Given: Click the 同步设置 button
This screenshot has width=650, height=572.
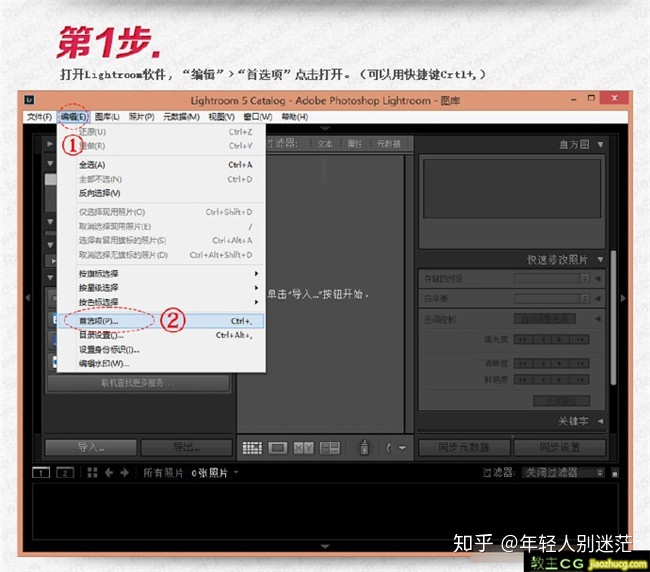Looking at the screenshot, I should (x=560, y=448).
